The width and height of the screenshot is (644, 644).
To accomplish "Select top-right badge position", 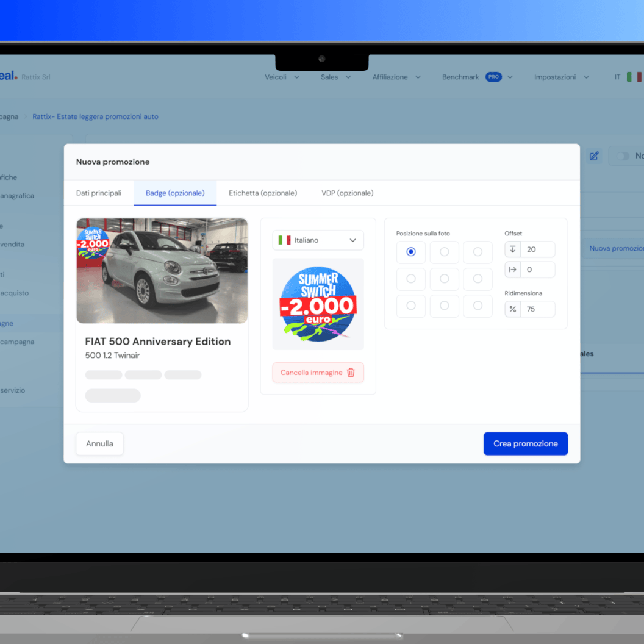I will tap(478, 252).
